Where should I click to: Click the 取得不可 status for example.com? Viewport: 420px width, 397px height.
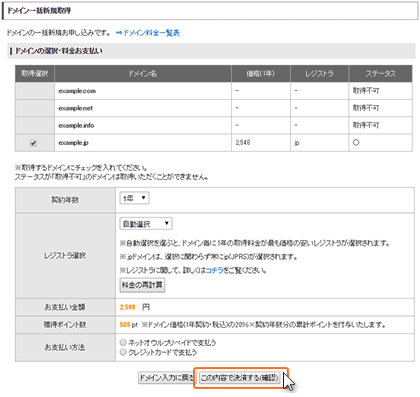tap(366, 91)
